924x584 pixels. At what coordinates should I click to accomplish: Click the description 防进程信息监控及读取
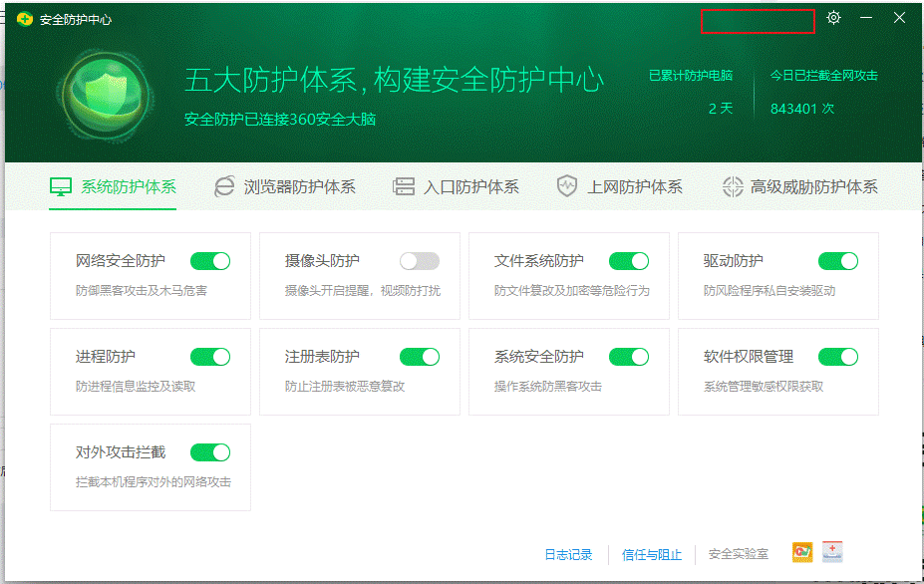click(x=136, y=386)
